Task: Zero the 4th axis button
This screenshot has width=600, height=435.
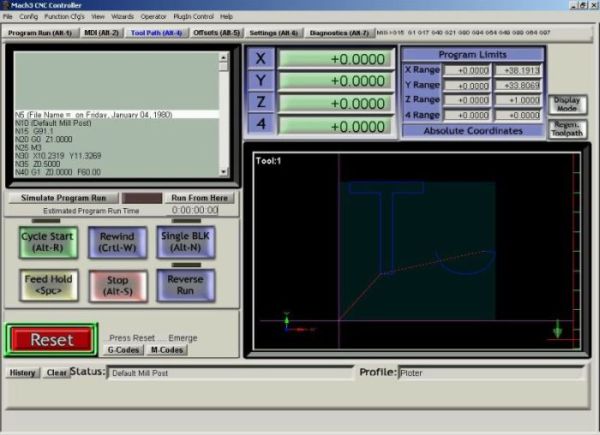Action: click(261, 124)
